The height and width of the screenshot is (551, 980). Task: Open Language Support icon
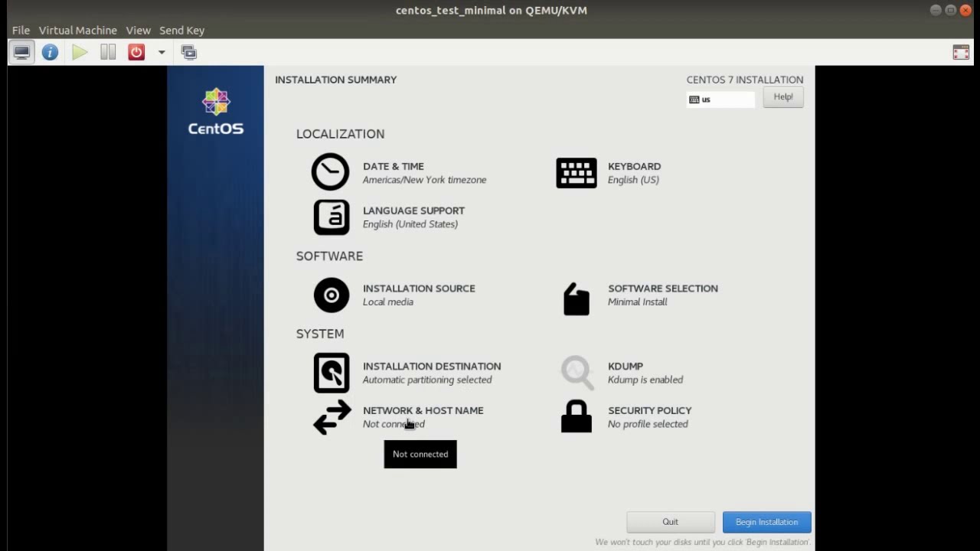click(x=332, y=217)
